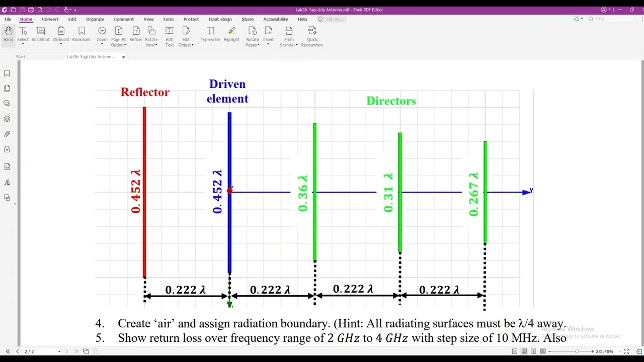The height and width of the screenshot is (362, 644).
Task: Expand the Clipboard dropdown arrow
Action: click(61, 44)
